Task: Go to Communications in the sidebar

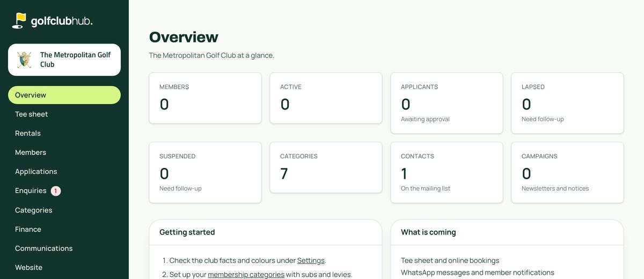Action: point(64,248)
